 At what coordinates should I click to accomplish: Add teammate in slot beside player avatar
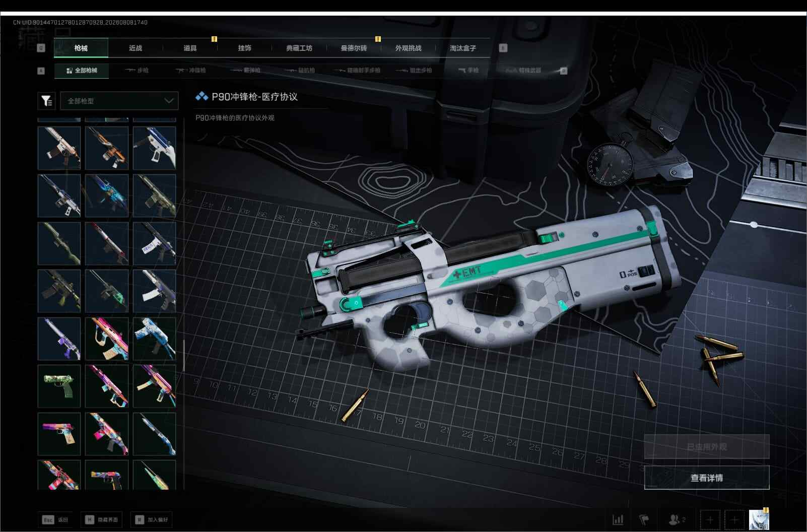pyautogui.click(x=734, y=519)
